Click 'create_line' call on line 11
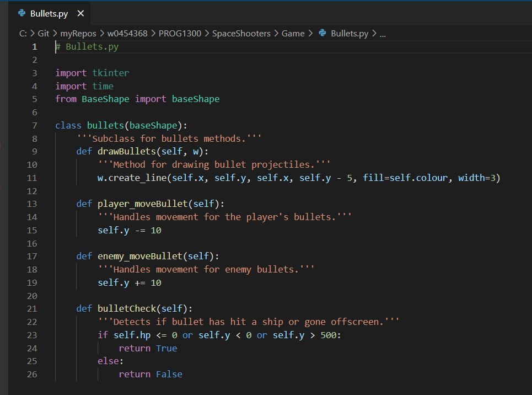Viewport: 532px width, 395px height. click(137, 178)
